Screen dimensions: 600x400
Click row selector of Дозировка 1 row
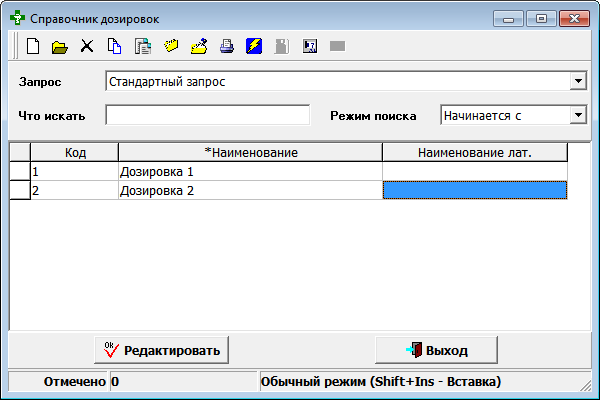click(20, 171)
